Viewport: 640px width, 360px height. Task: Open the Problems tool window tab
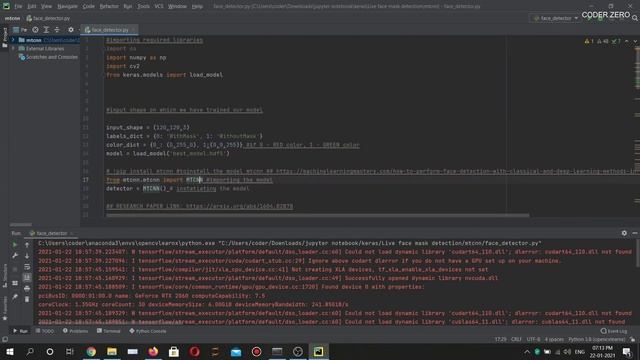click(76, 331)
